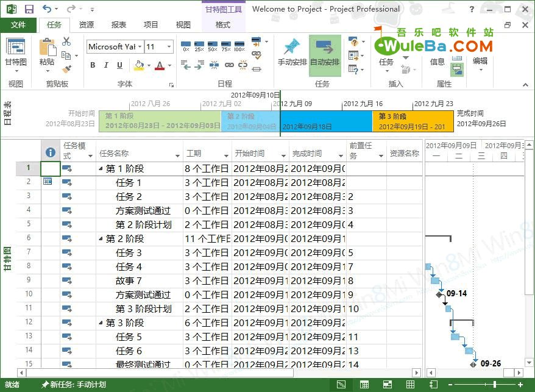Switch to the 项目 ribbon tab
535x392 pixels.
[151, 24]
